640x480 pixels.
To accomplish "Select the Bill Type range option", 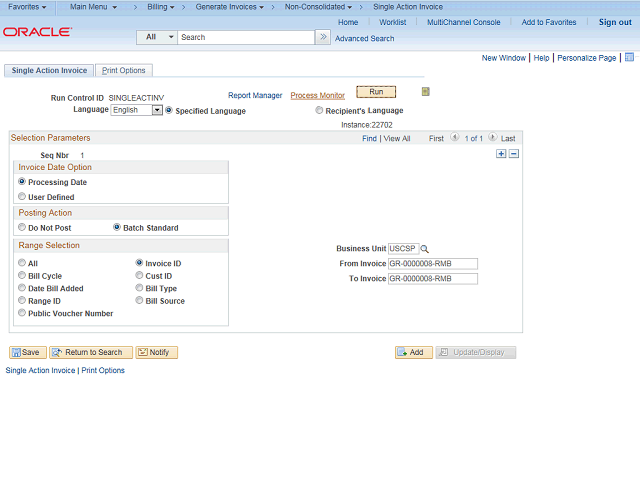I will [139, 288].
